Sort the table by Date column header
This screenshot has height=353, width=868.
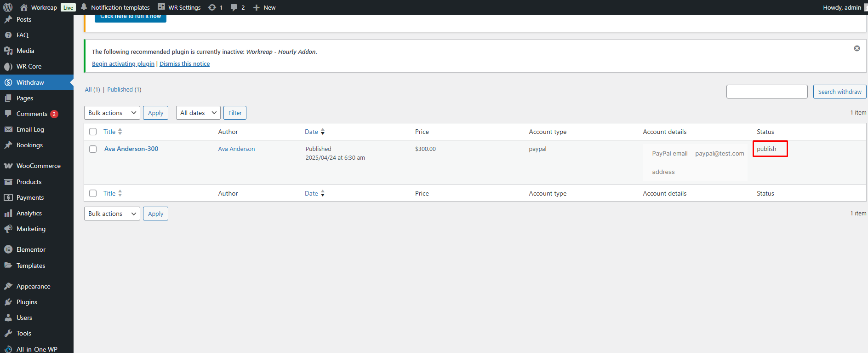point(312,132)
